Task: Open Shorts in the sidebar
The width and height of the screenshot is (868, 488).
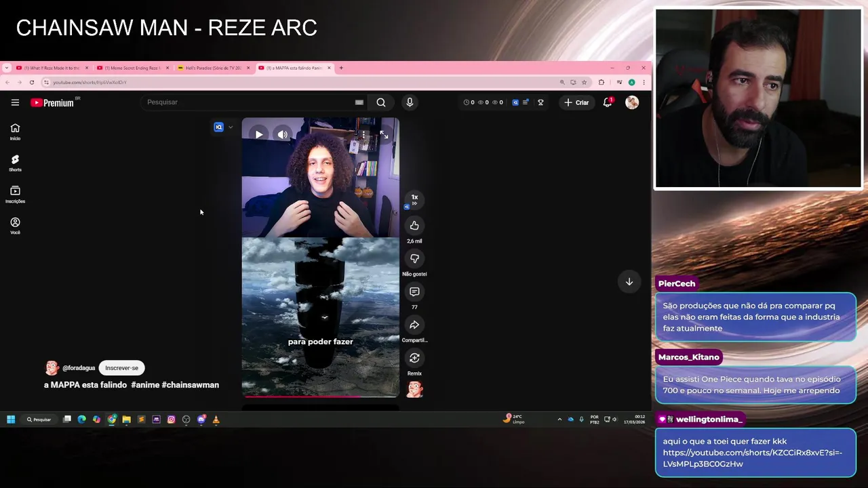Action: (15, 163)
